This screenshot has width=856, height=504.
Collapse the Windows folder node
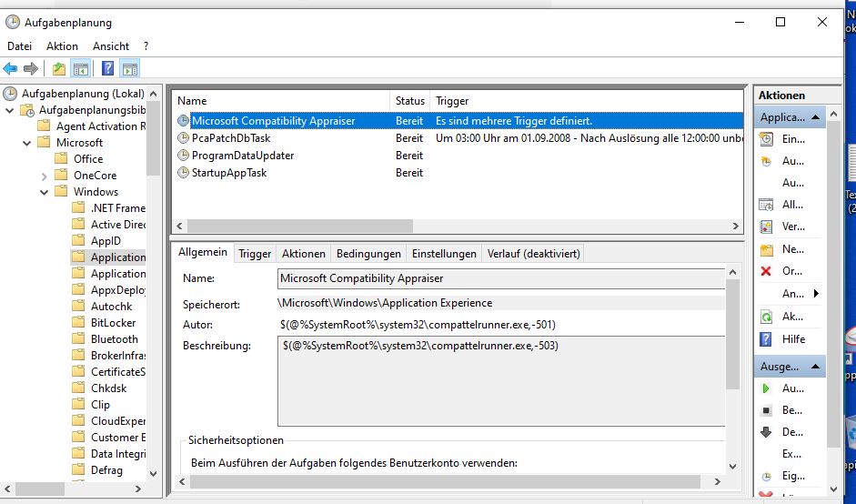tap(45, 192)
